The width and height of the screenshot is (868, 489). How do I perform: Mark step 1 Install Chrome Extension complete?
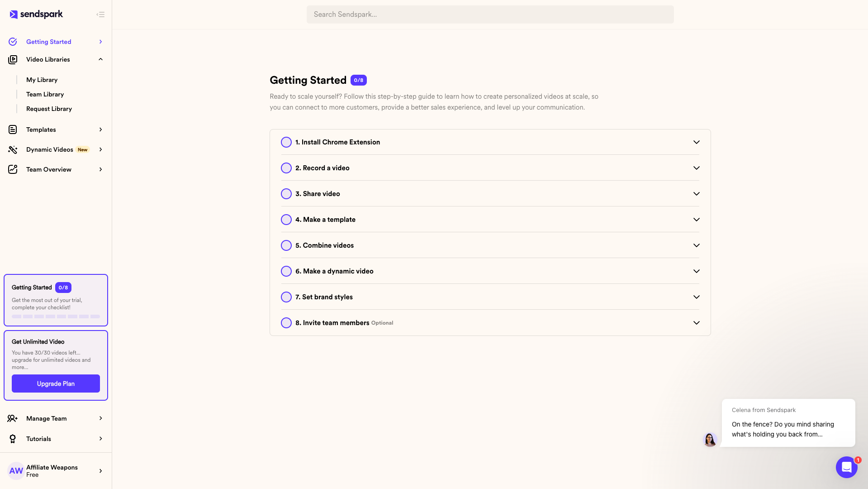point(286,142)
